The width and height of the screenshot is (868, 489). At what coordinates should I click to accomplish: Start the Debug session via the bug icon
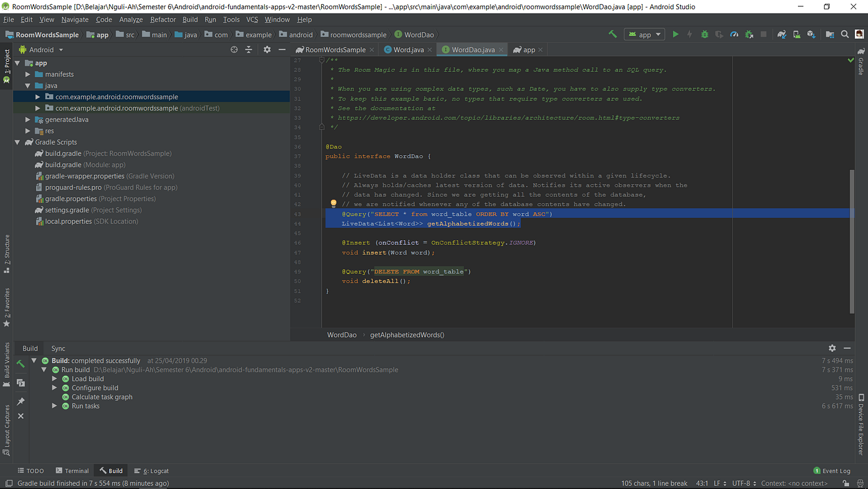pos(704,34)
